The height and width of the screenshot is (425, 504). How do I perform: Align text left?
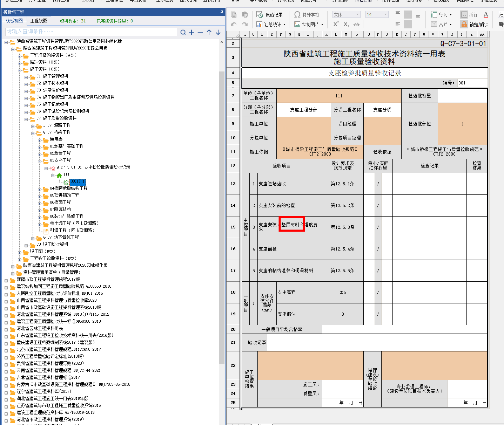click(x=397, y=24)
